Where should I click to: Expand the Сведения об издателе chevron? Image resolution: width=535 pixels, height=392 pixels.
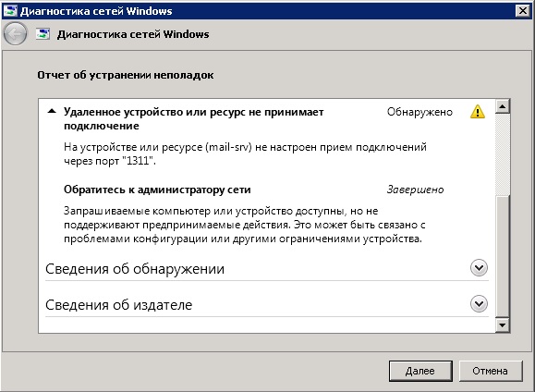coord(479,303)
